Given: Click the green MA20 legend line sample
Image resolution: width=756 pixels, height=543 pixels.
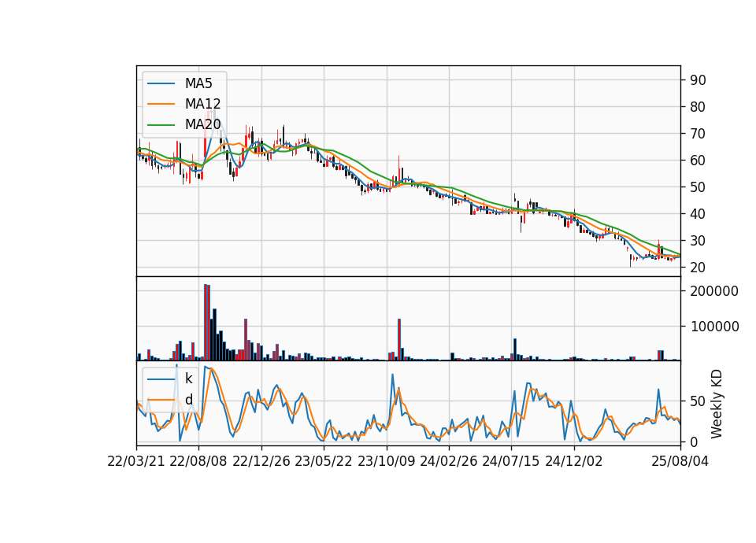Looking at the screenshot, I should (161, 125).
